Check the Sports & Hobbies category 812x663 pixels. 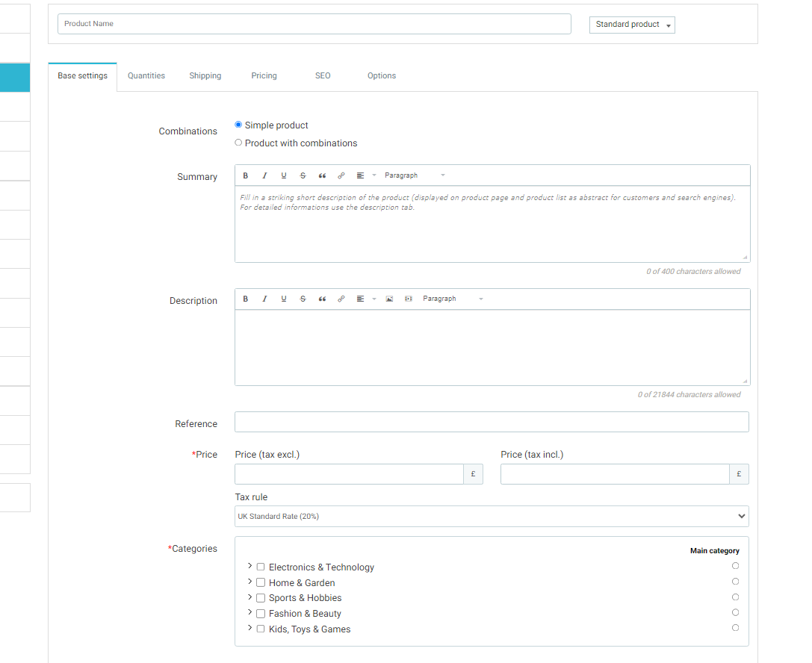[x=261, y=598]
